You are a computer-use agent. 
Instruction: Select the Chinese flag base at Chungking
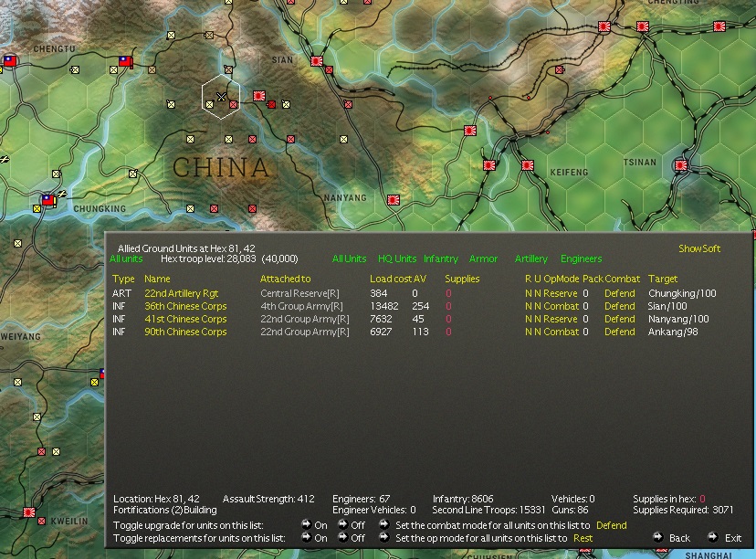coord(48,199)
